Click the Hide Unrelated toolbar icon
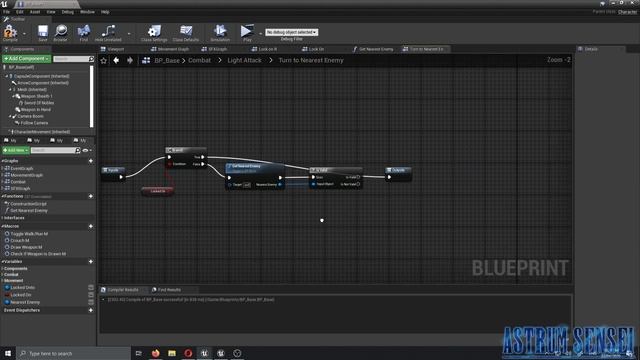The image size is (640, 360). pyautogui.click(x=108, y=33)
